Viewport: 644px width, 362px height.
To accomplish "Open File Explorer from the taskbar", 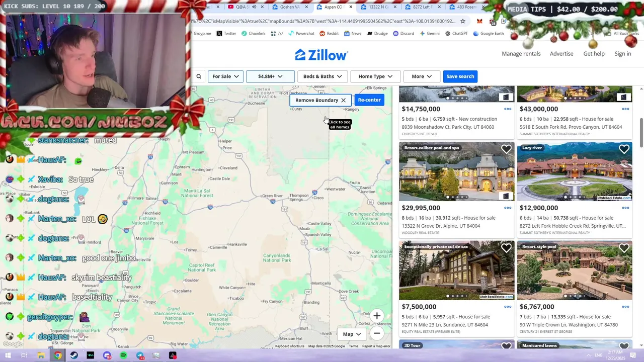I will tap(41, 355).
